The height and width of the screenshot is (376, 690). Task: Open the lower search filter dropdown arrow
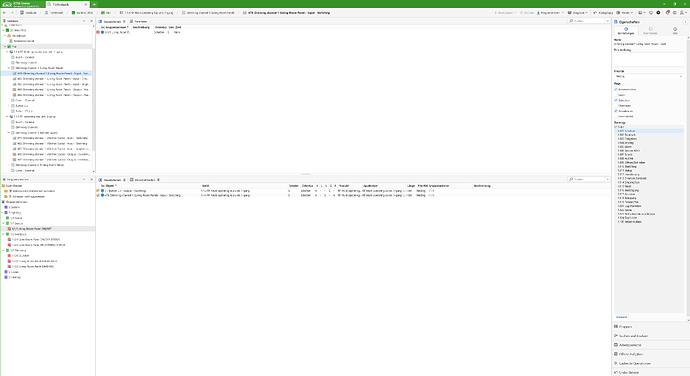coord(608,179)
